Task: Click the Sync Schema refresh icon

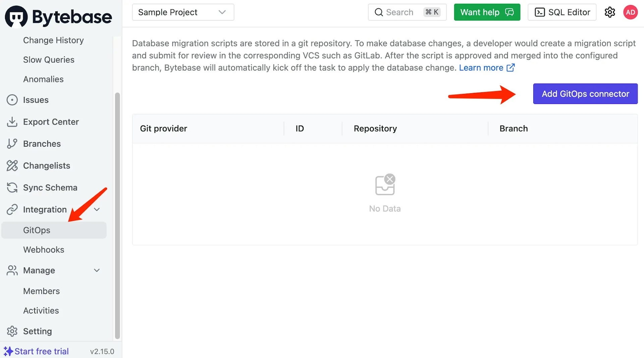Action: click(x=12, y=188)
